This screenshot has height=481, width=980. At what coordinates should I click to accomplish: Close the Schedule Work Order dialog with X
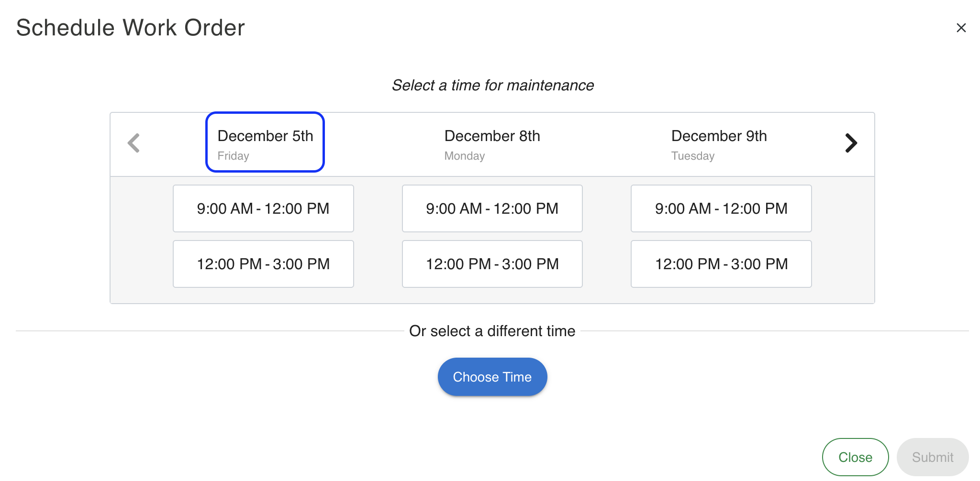(961, 28)
